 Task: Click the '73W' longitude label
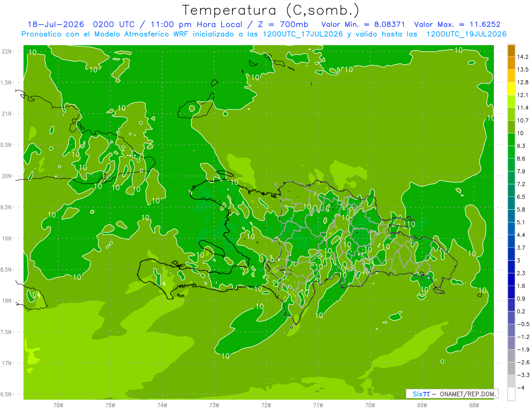pos(214,405)
